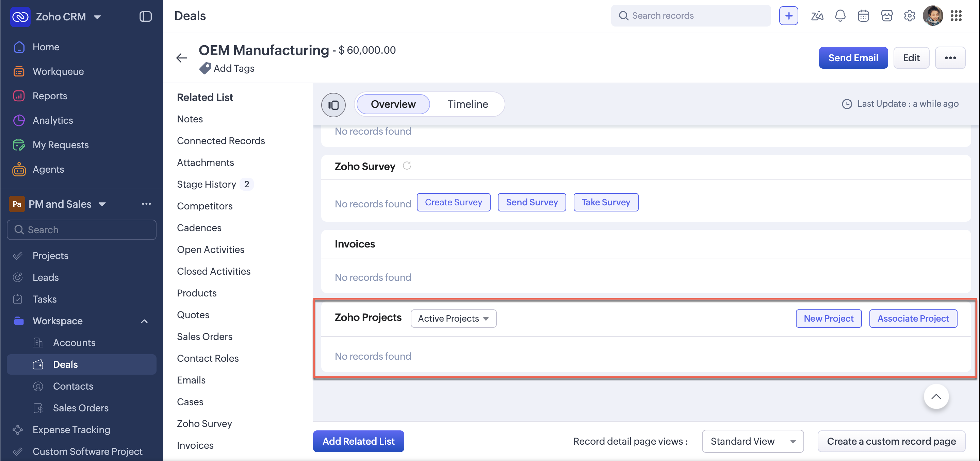
Task: Click the scroll to top button
Action: (936, 397)
